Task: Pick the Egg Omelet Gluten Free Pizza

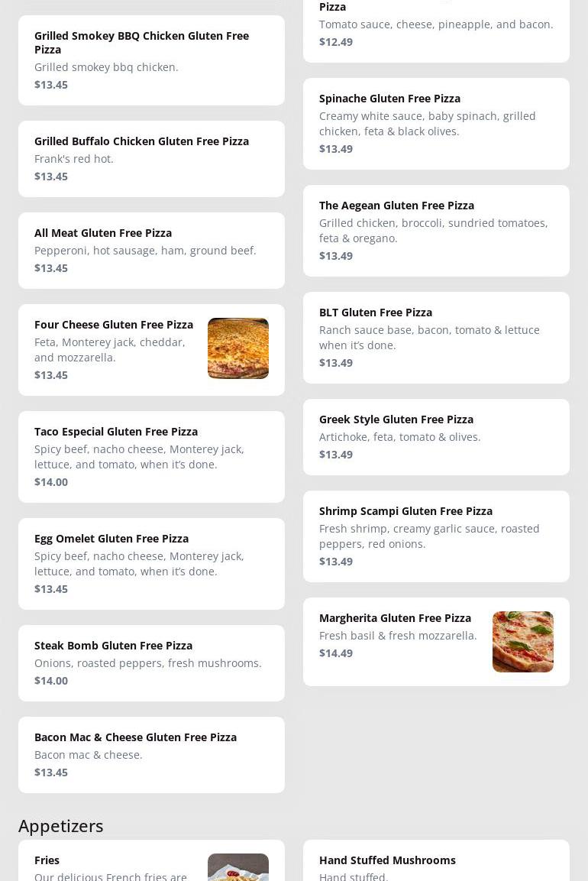Action: click(x=111, y=539)
